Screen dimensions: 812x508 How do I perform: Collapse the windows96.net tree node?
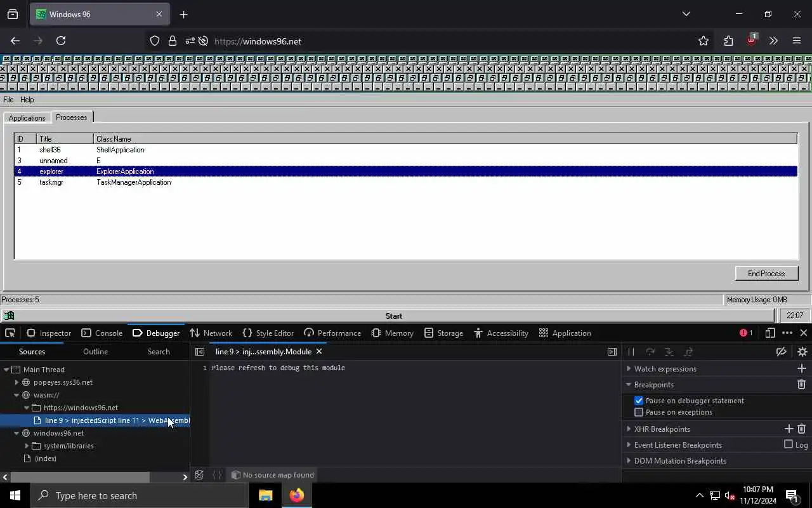pos(16,433)
